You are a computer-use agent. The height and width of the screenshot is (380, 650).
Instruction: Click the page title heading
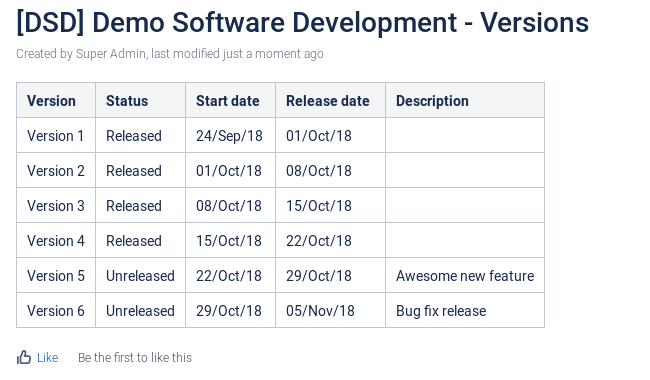(x=302, y=22)
